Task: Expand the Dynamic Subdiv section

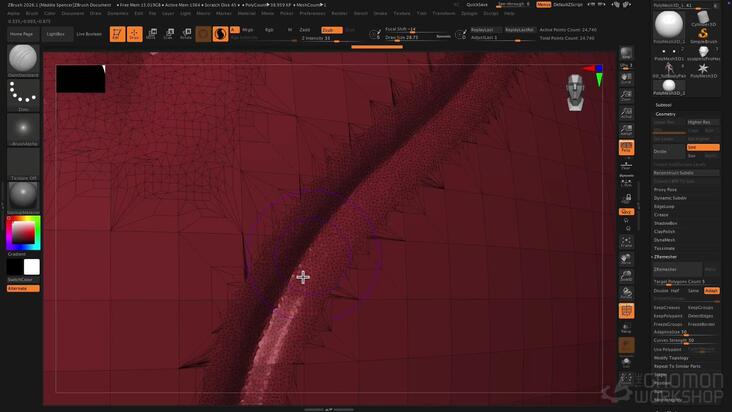Action: (x=670, y=198)
